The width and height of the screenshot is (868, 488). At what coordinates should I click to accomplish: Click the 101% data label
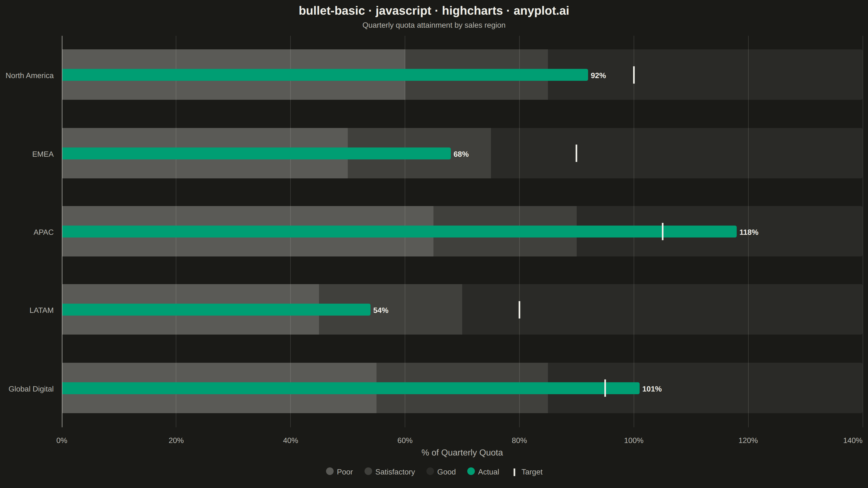(652, 389)
